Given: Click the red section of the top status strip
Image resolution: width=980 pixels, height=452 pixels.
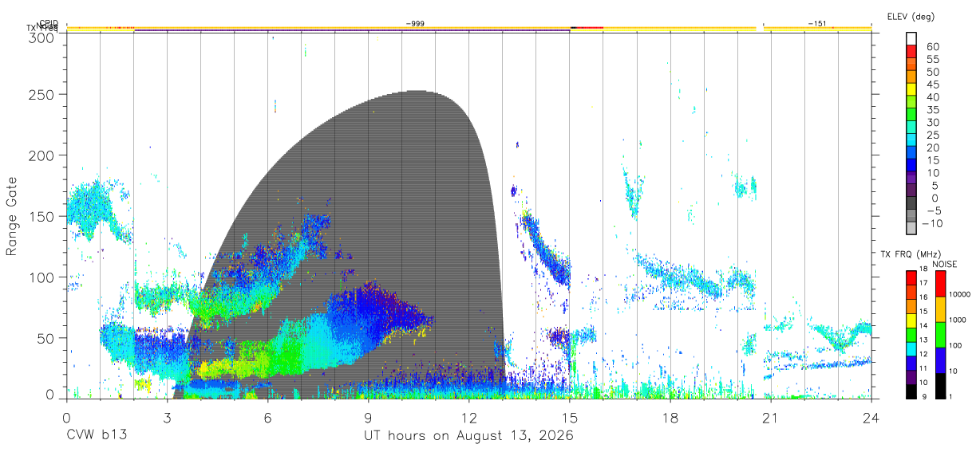Looking at the screenshot, I should pos(589,28).
